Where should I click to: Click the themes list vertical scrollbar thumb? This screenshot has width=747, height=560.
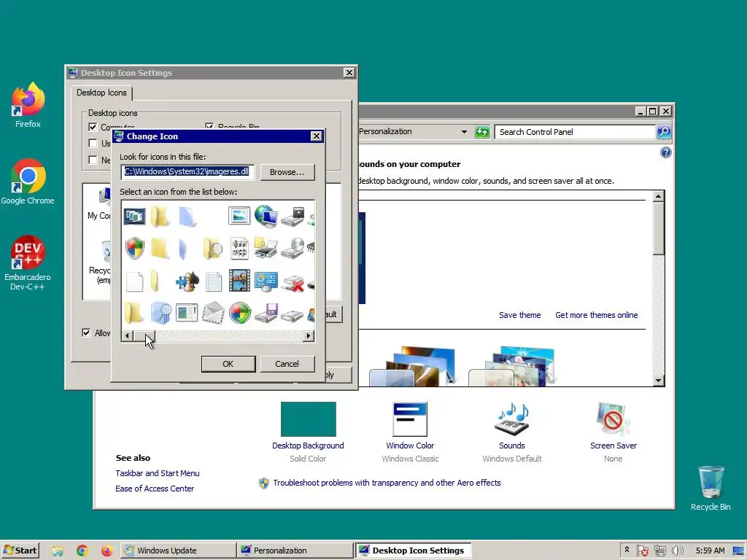pos(659,228)
